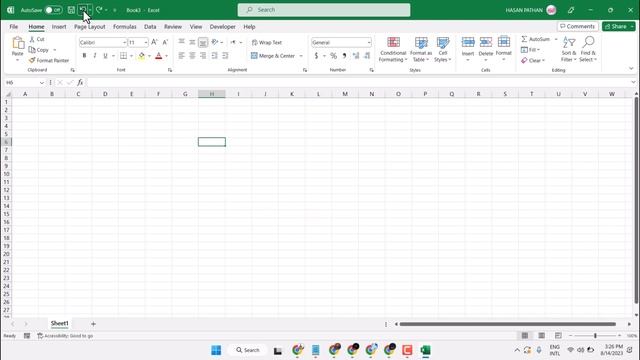Viewport: 640px width, 360px height.
Task: Click the Insert Function fx icon
Action: [80, 82]
